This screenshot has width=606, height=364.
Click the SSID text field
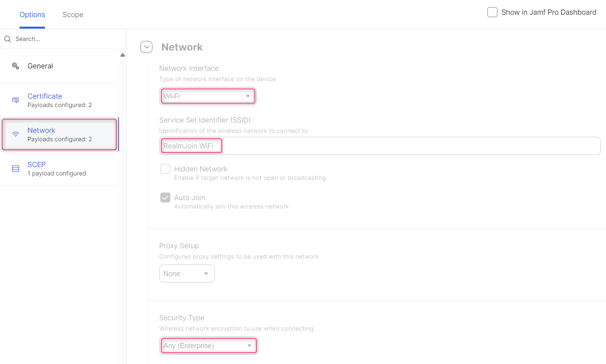[x=380, y=146]
